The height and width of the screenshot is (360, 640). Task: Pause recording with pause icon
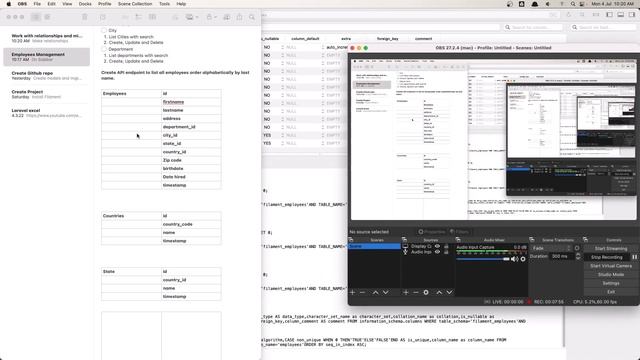(634, 257)
